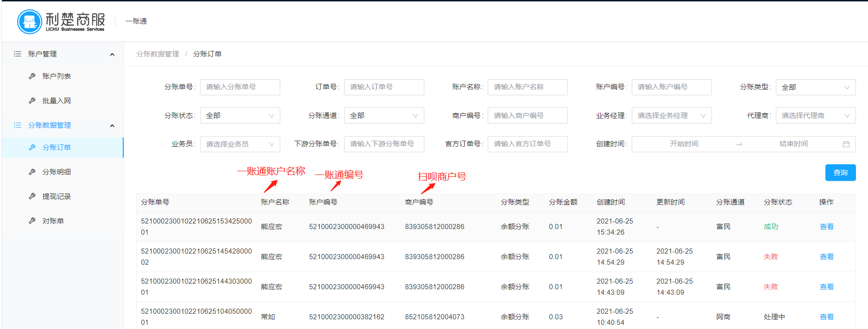Open 对账单 in the sidebar

pyautogui.click(x=53, y=221)
